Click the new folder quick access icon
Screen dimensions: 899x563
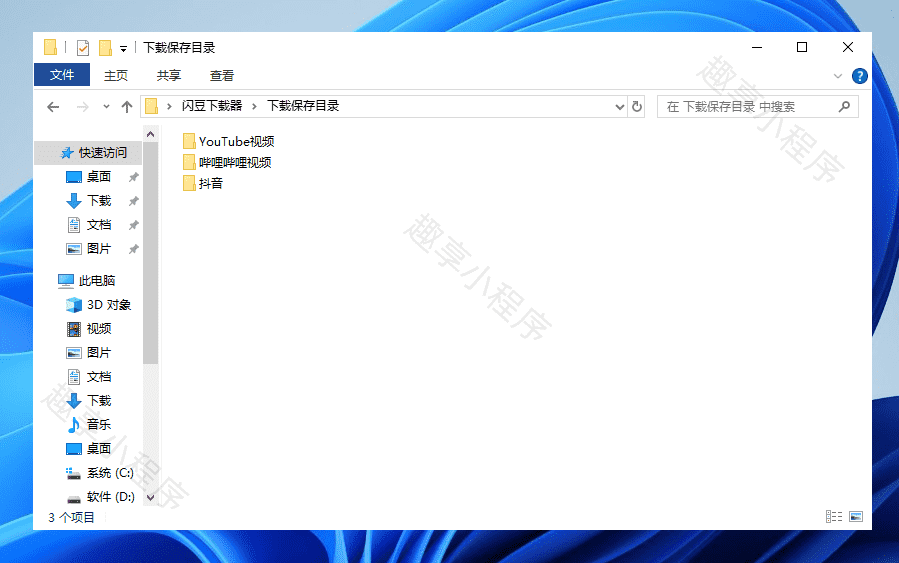pyautogui.click(x=105, y=48)
